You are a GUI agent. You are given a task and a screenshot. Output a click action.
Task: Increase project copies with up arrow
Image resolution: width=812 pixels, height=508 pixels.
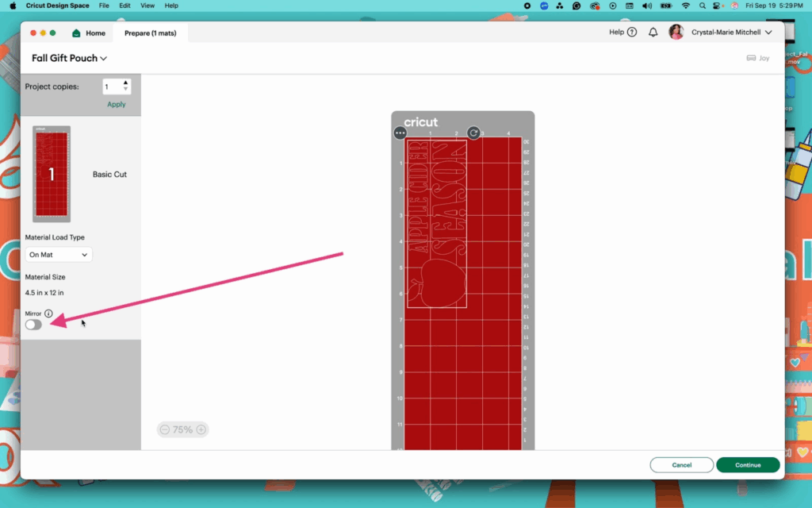tap(125, 83)
